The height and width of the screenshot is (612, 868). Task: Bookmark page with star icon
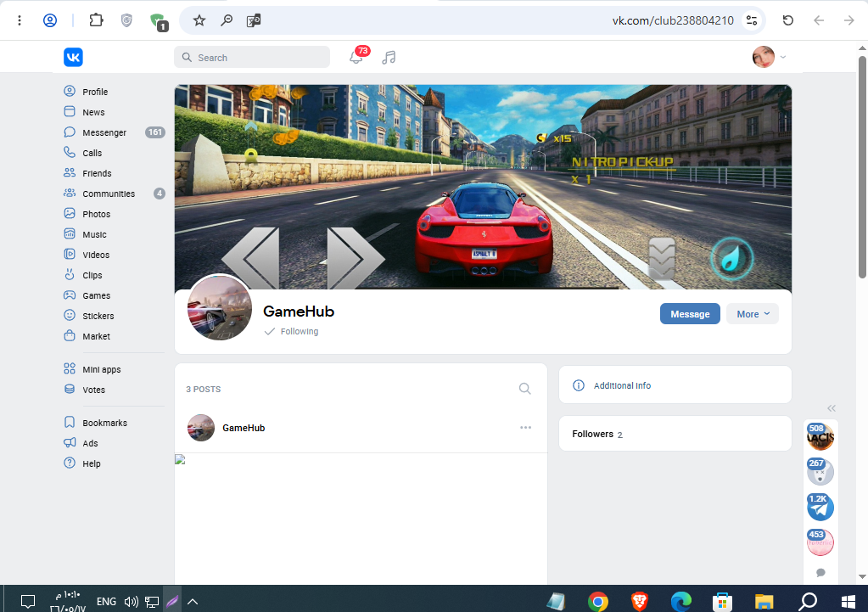(199, 20)
